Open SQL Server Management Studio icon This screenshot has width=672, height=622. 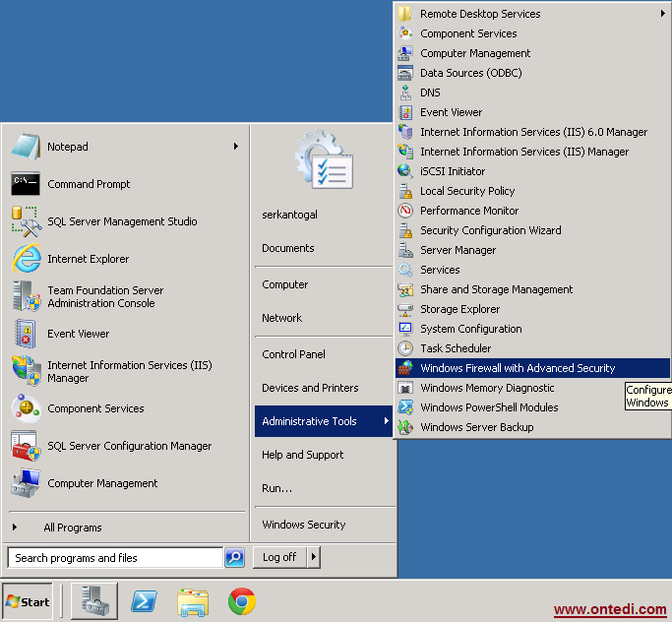26,221
